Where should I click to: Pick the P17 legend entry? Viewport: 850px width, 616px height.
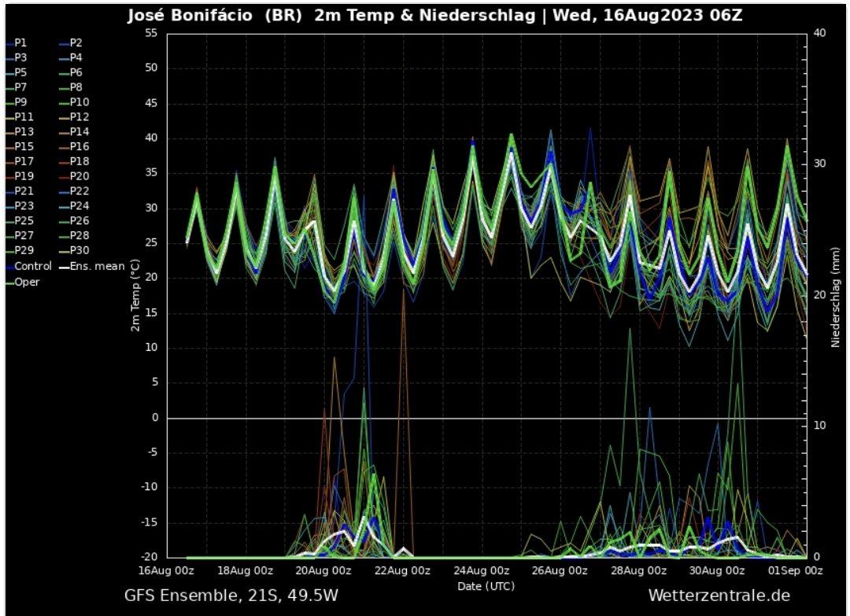[20, 161]
